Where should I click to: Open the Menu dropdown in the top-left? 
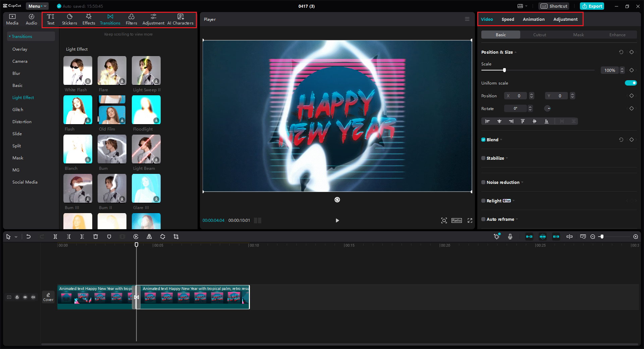(x=37, y=6)
